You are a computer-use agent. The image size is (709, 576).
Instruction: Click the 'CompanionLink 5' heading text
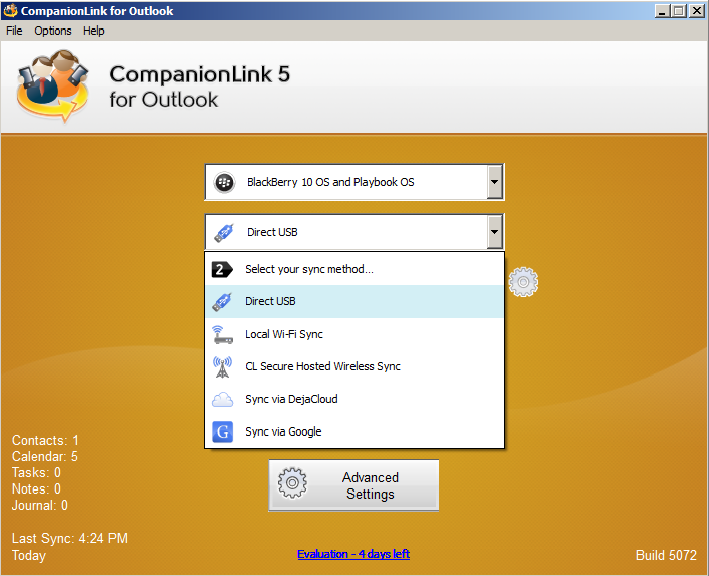pyautogui.click(x=199, y=74)
